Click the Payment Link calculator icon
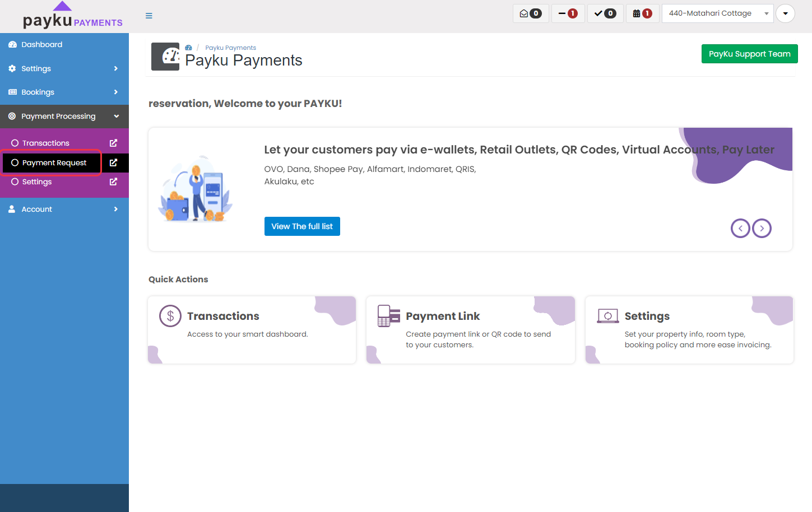 point(389,316)
